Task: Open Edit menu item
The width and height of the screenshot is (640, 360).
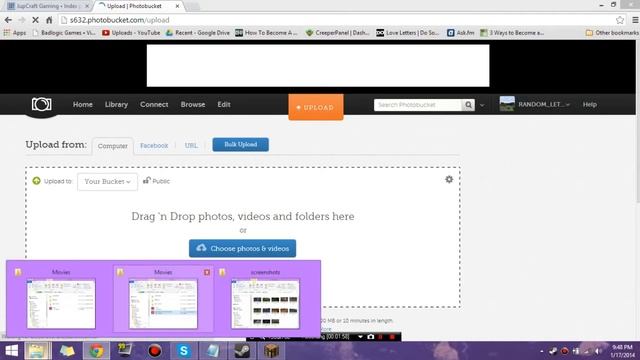Action: (224, 104)
